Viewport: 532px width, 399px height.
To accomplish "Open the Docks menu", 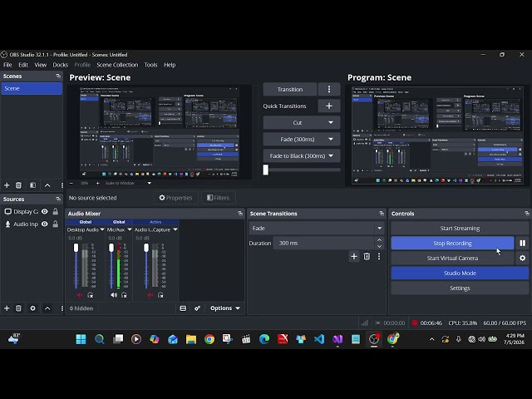I will pos(61,65).
